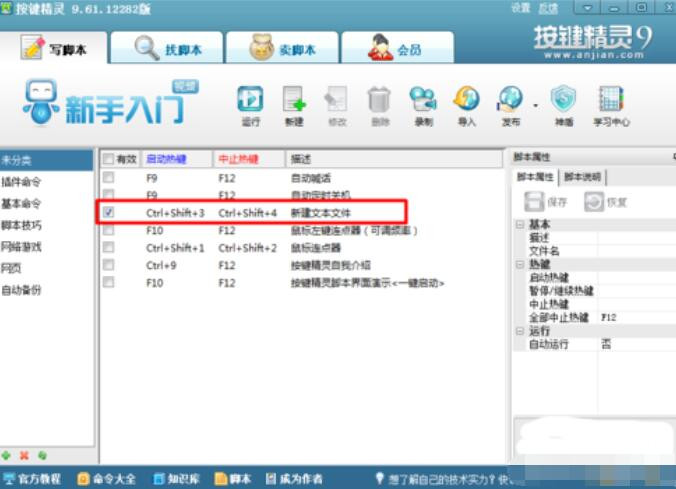Switch to the 脚本说明 tab
This screenshot has height=489, width=676.
click(582, 177)
